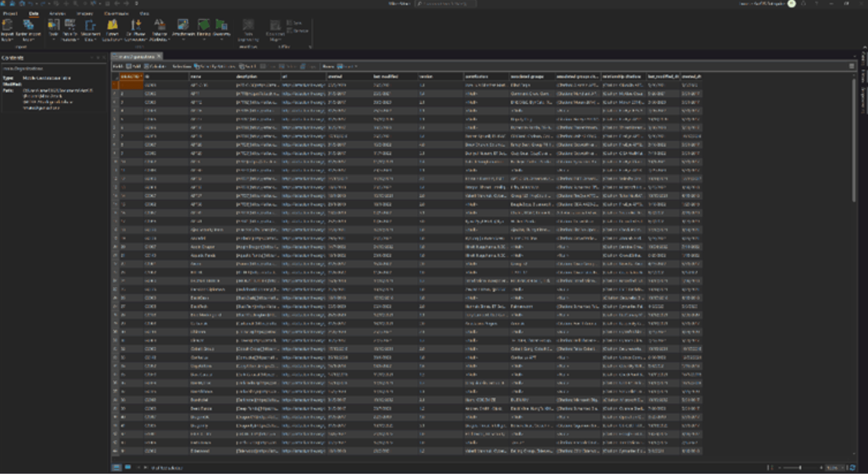Toggle auto-hide pin on Contents pane
The image size is (868, 474).
tap(98, 58)
